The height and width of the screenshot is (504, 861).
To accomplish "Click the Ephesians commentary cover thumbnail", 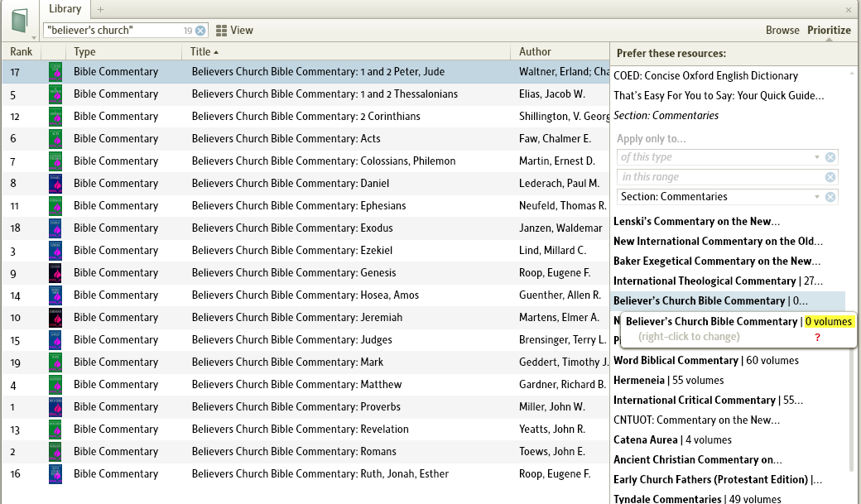I will 55,206.
